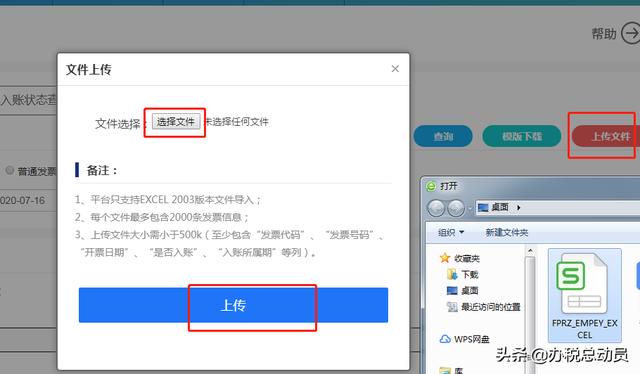640x374 pixels.
Task: Click the back arrow in the open dialog
Action: coord(436,208)
